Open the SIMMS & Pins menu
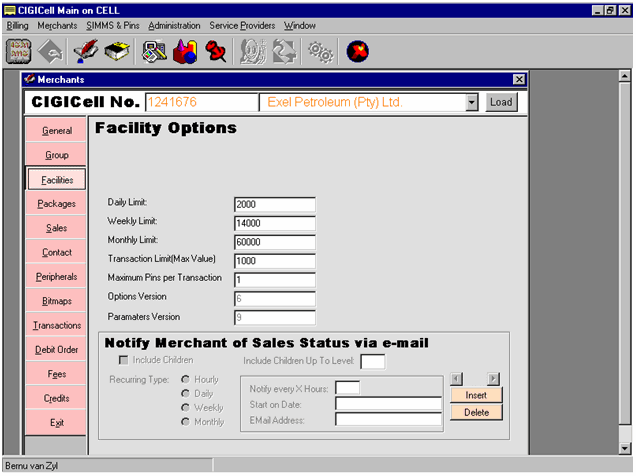 (113, 26)
